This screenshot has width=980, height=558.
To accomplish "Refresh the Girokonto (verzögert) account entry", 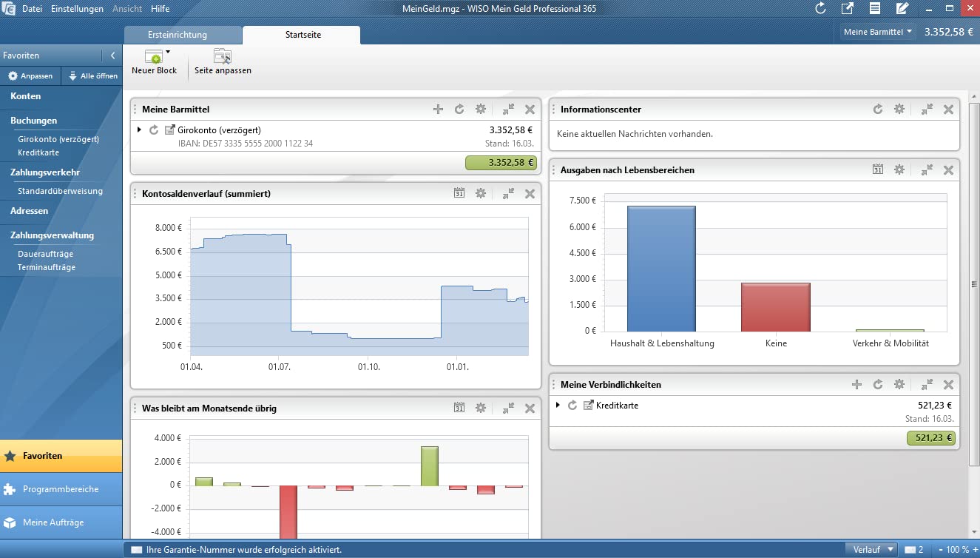I will point(154,130).
